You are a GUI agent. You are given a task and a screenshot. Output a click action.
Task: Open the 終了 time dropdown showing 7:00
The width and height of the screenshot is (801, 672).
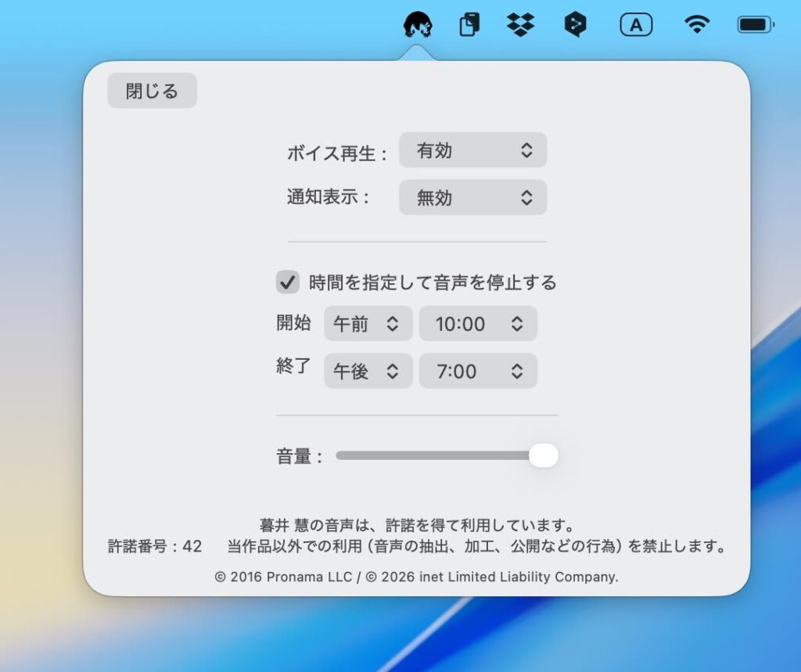click(478, 372)
